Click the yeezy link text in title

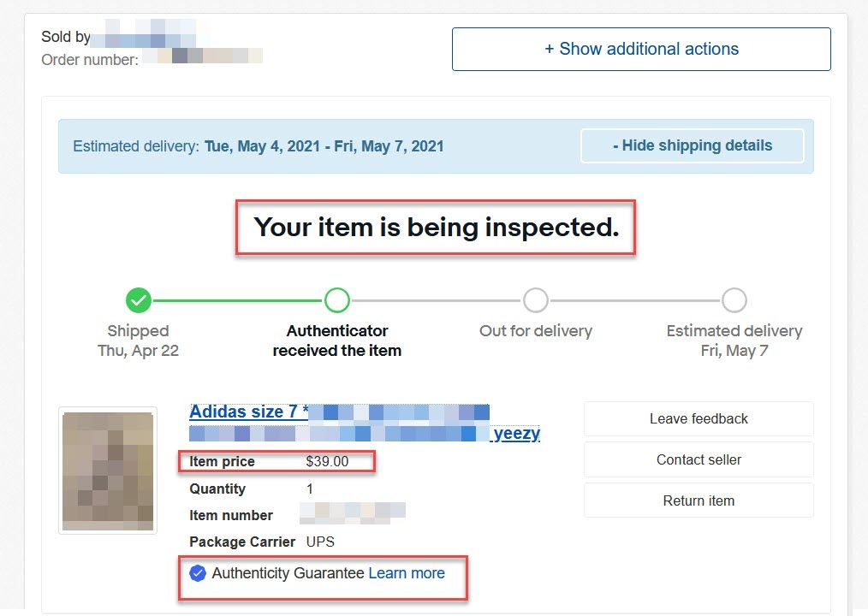pyautogui.click(x=516, y=433)
